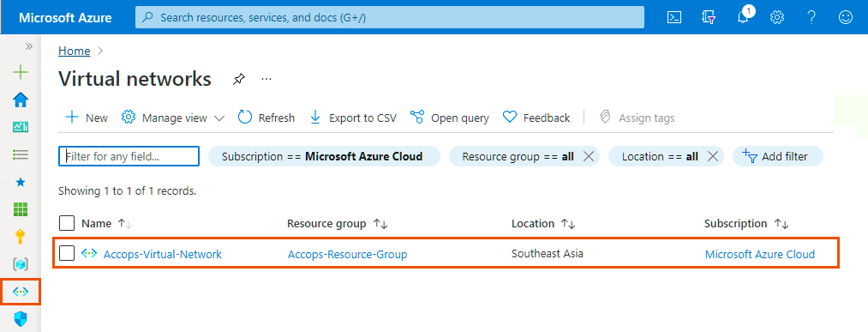
Task: Open the shield security icon in sidebar
Action: pyautogui.click(x=21, y=318)
